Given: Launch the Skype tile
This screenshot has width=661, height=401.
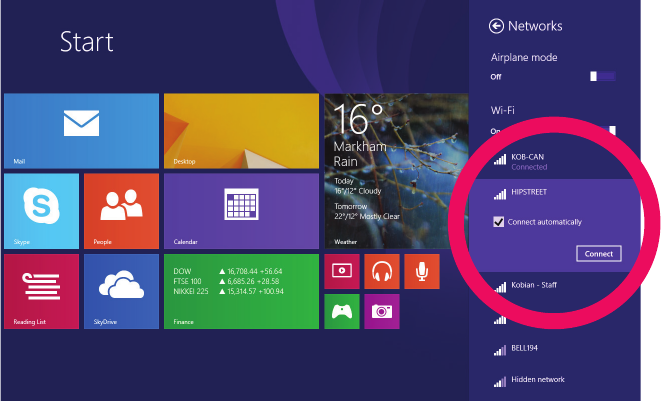Looking at the screenshot, I should click(41, 211).
